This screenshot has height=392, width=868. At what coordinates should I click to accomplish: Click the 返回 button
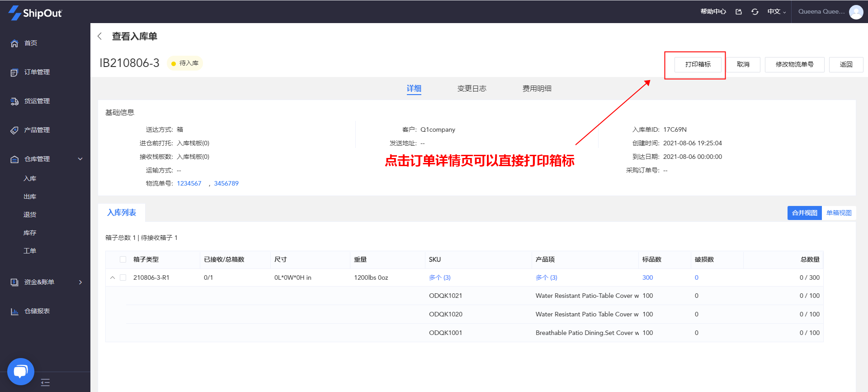coord(846,64)
